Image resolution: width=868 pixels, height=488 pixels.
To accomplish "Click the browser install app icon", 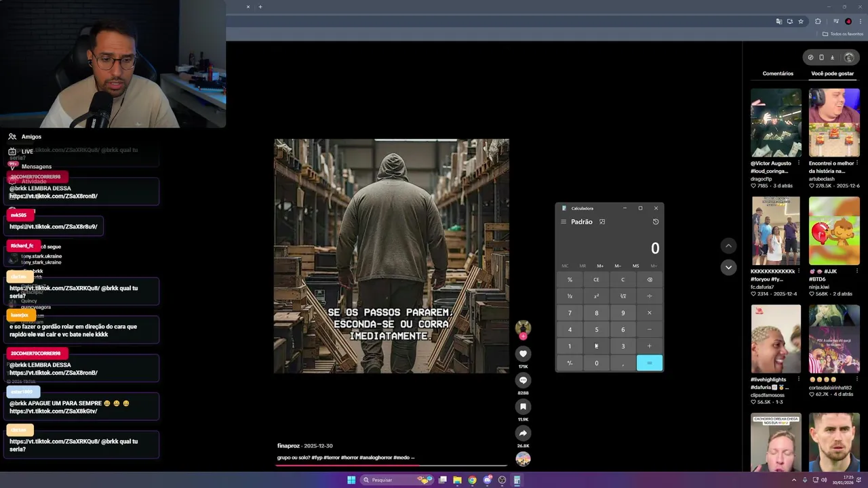I will coord(790,22).
